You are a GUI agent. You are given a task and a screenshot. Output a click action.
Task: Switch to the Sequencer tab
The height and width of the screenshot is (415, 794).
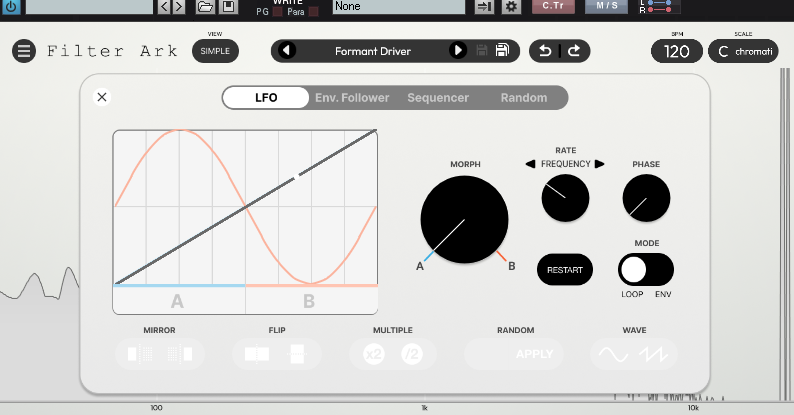tap(438, 98)
